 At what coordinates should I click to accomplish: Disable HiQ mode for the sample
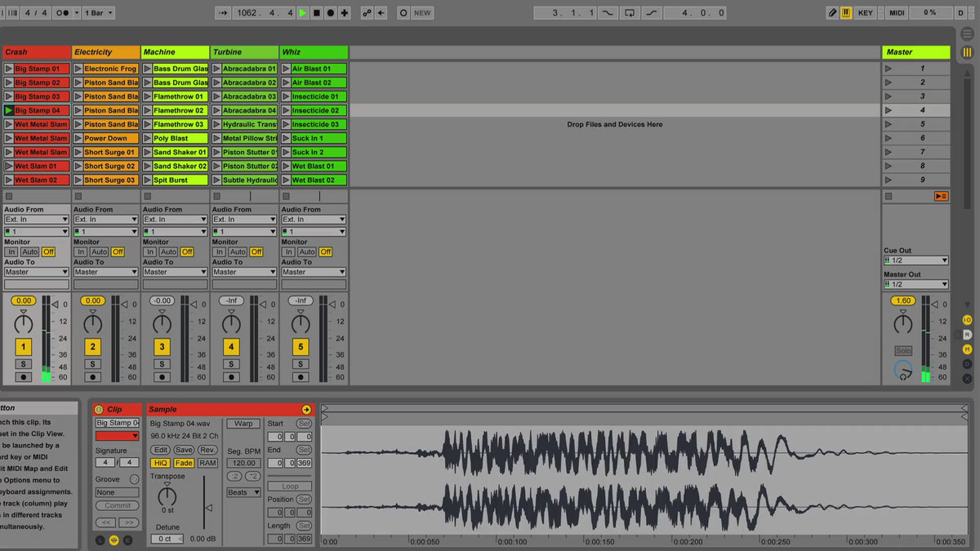160,463
